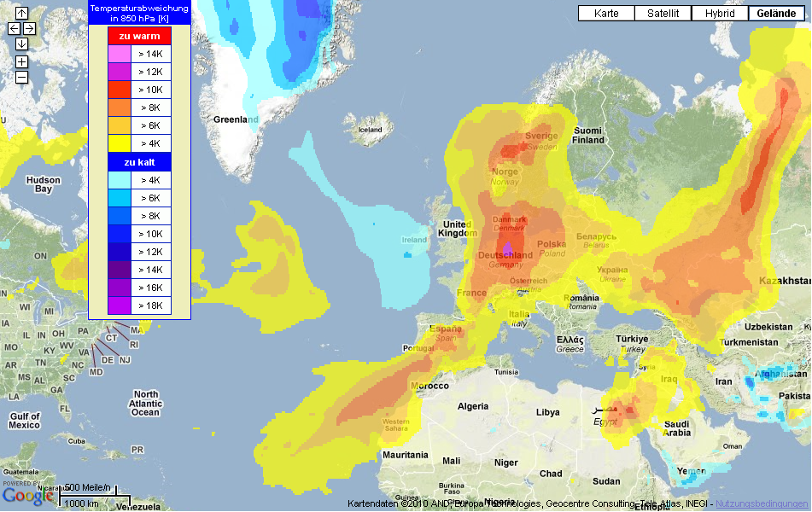The image size is (812, 512).
Task: Click the warm > 4K yellow swatch
Action: 119,143
